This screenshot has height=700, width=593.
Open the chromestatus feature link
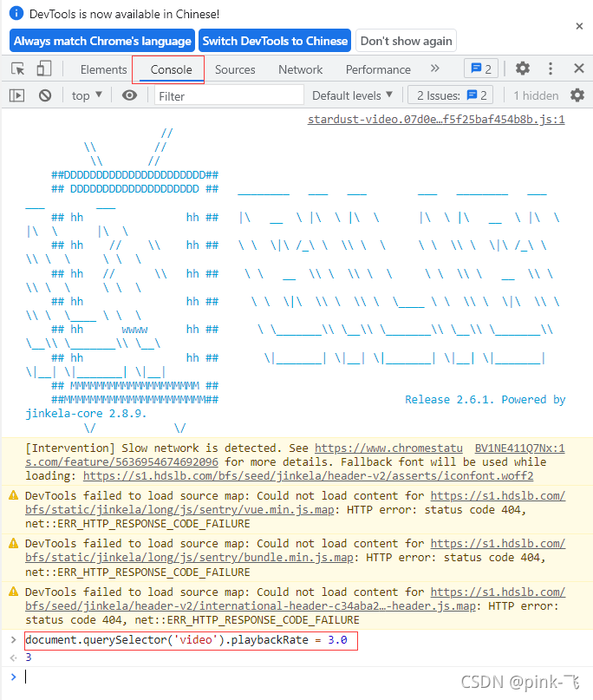tap(244, 455)
